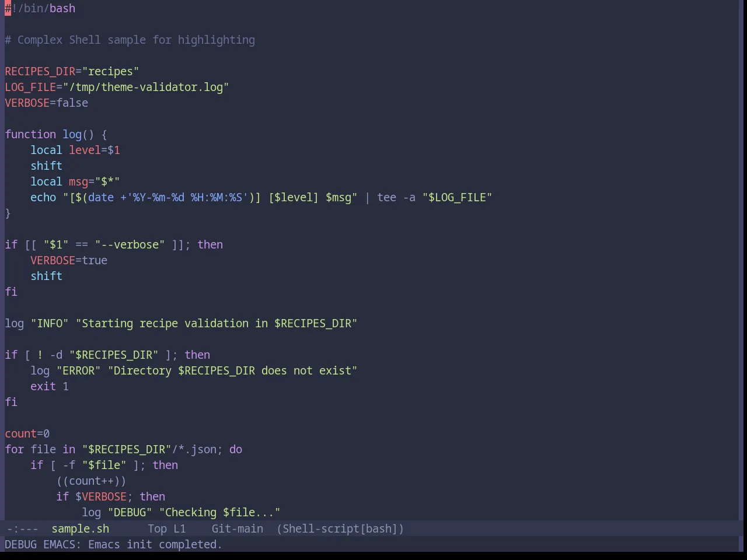Click the VERBOSE=false line

pyautogui.click(x=47, y=103)
